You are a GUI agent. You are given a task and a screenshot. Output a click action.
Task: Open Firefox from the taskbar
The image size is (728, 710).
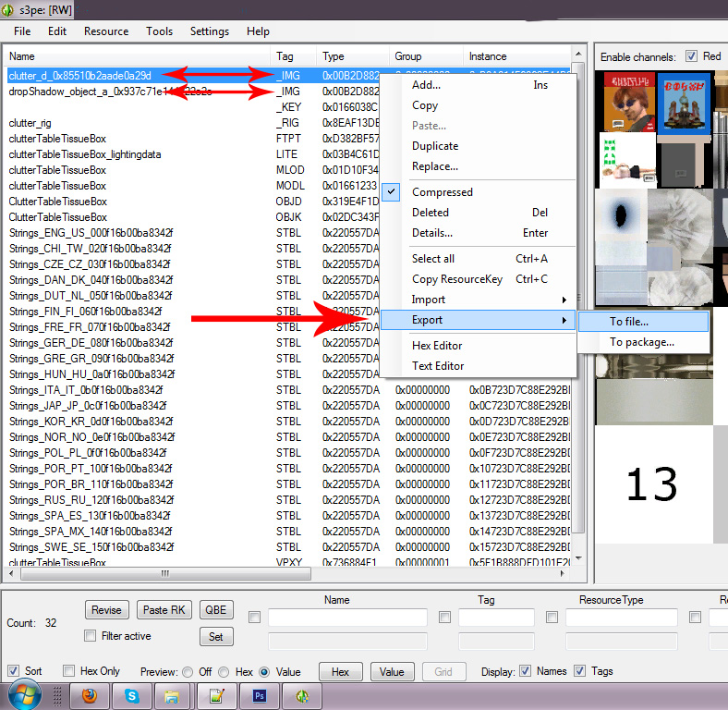(90, 696)
